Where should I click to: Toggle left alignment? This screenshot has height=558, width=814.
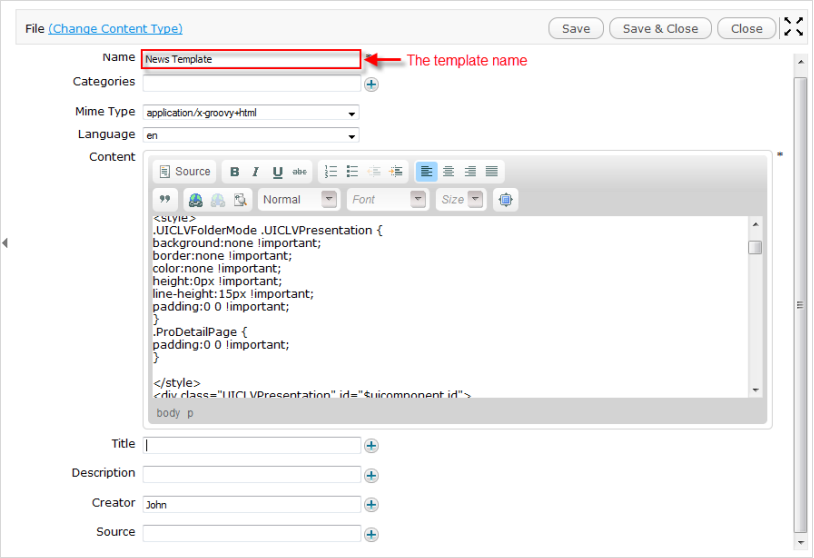pyautogui.click(x=427, y=172)
